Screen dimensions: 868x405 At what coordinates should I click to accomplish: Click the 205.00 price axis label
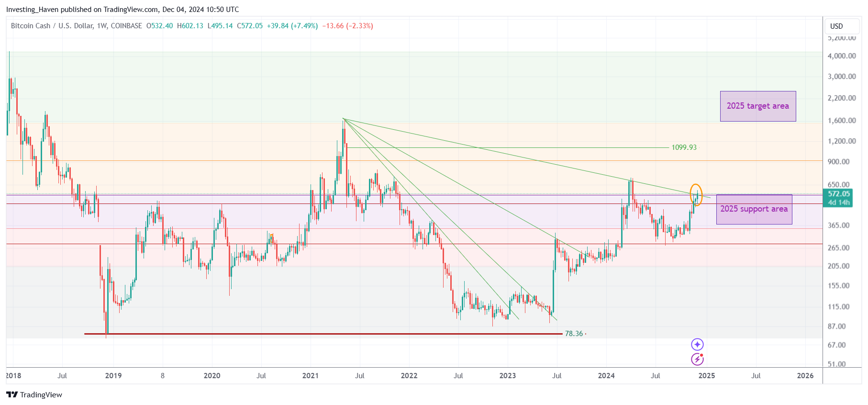(x=839, y=266)
